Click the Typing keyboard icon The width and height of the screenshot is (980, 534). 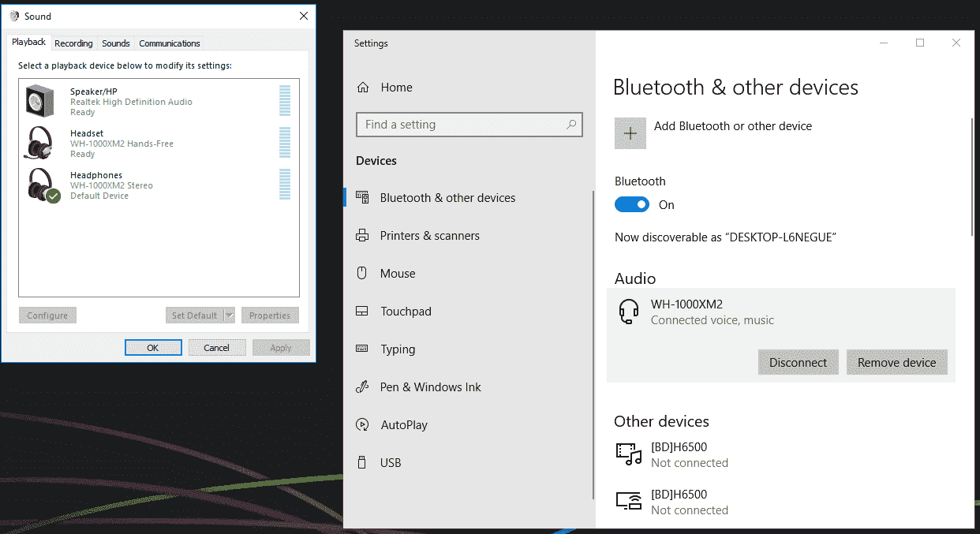(x=363, y=349)
